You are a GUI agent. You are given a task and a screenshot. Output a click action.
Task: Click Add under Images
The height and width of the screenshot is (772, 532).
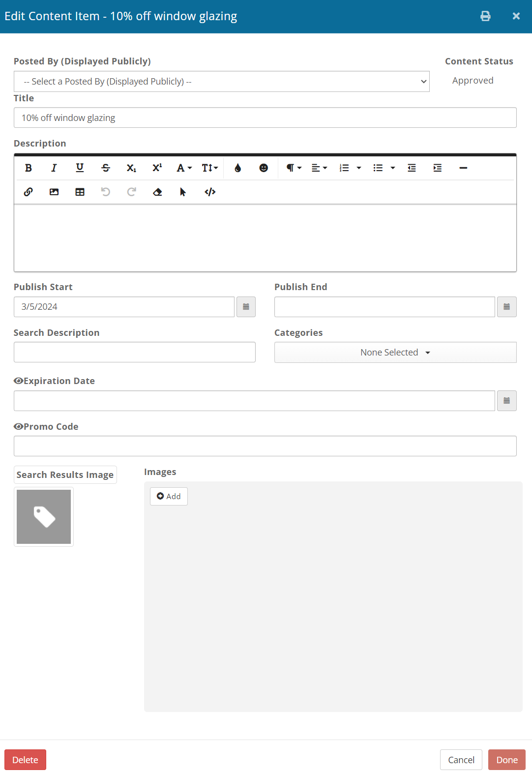coord(169,497)
